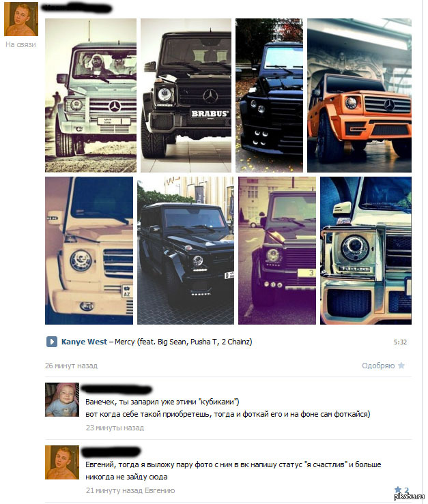Screen dimensions: 428x504
Task: Open the purple-tinted G-class photo
Action: (276, 250)
